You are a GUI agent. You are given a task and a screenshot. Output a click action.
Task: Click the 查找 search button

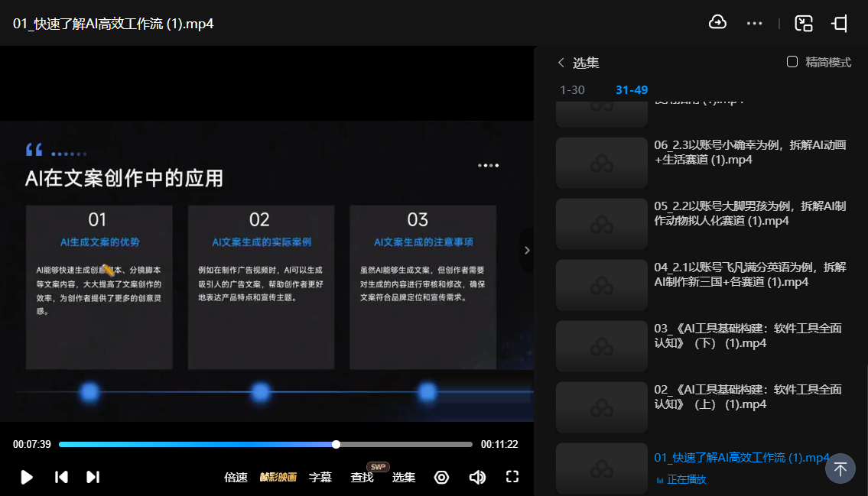pyautogui.click(x=362, y=477)
